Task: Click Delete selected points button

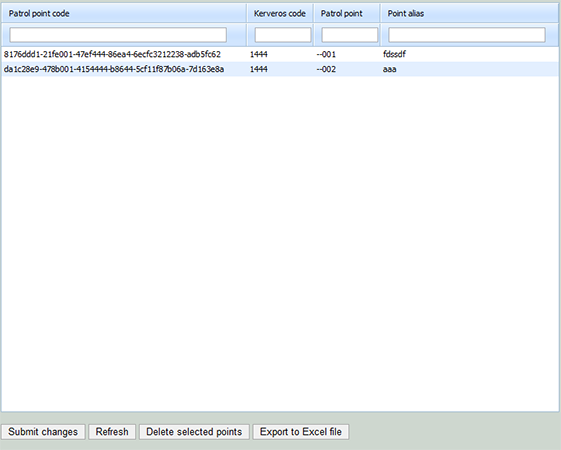Action: (x=194, y=432)
